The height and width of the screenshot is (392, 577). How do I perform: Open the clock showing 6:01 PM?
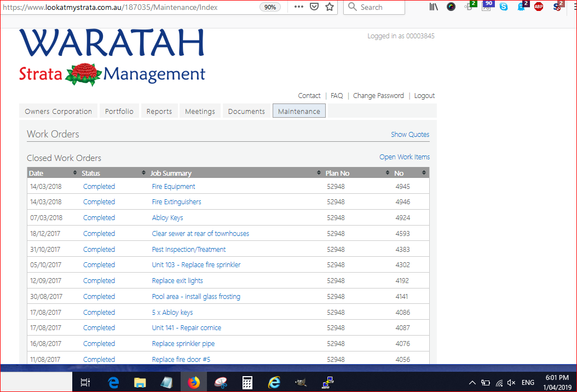[x=557, y=383]
